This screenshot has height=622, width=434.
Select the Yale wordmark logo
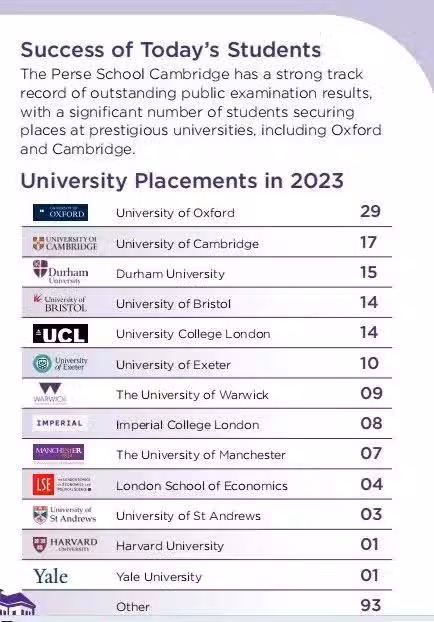point(50,576)
